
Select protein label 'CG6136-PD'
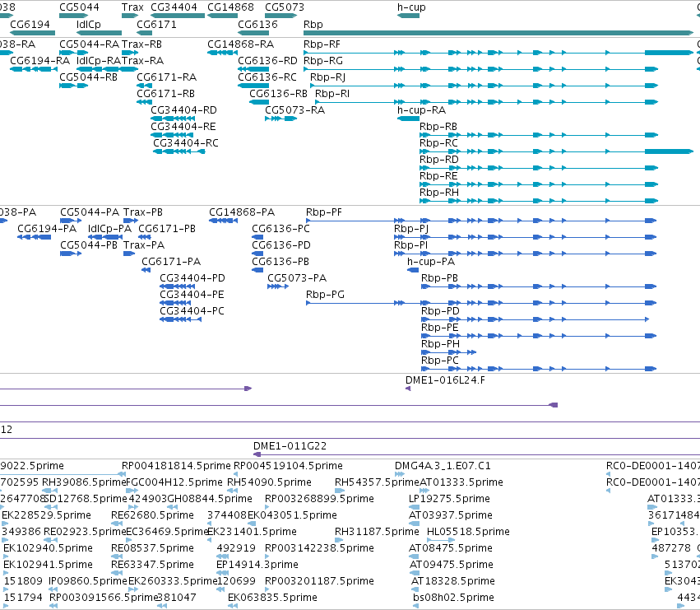tap(281, 245)
